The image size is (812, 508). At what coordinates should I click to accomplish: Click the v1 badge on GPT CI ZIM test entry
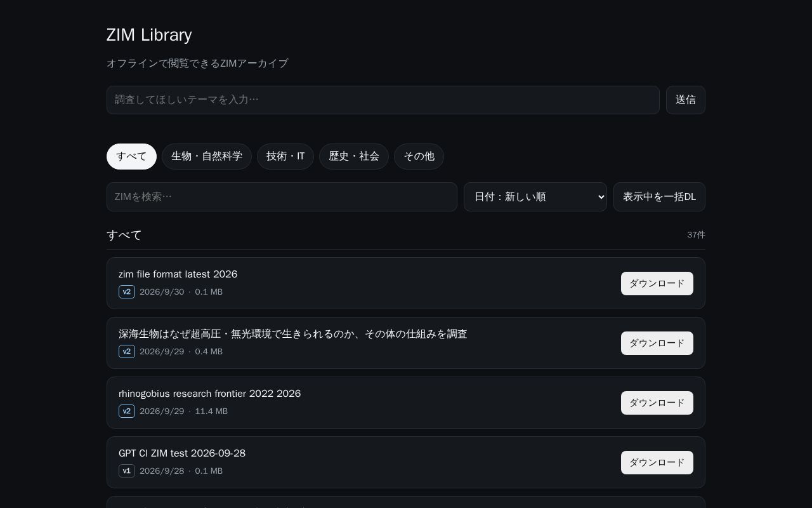tap(127, 471)
